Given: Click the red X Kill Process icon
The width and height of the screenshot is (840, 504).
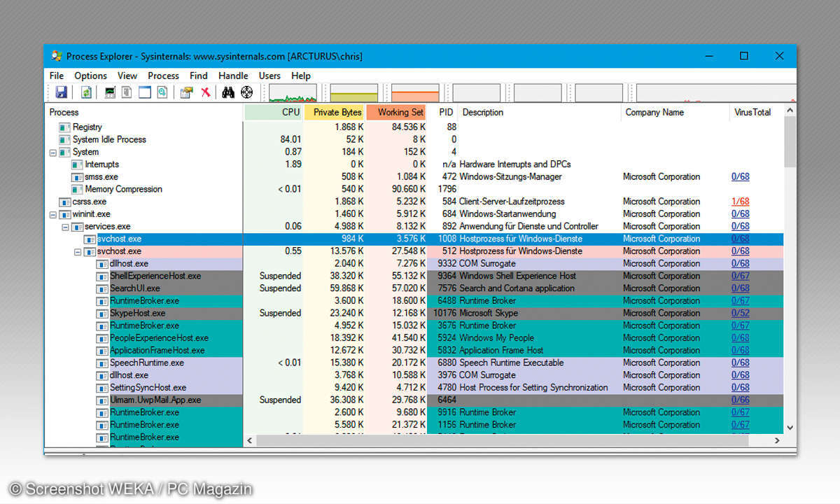Looking at the screenshot, I should coord(206,92).
